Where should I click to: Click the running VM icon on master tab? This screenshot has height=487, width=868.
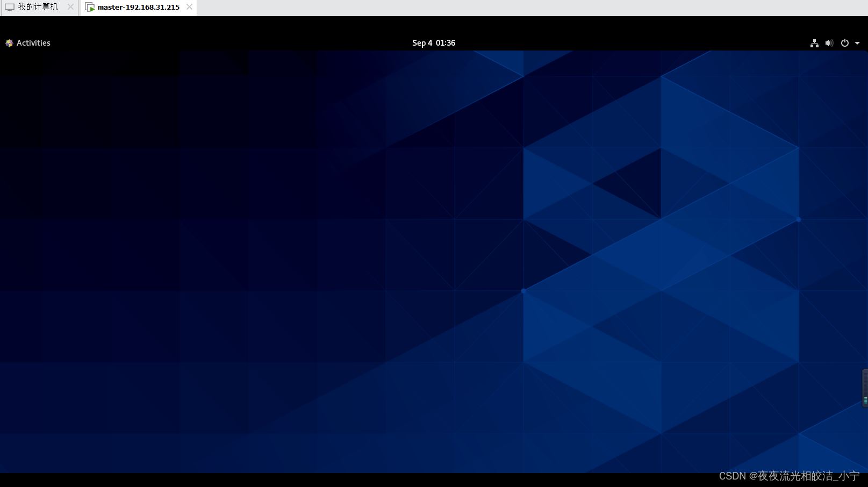[90, 8]
